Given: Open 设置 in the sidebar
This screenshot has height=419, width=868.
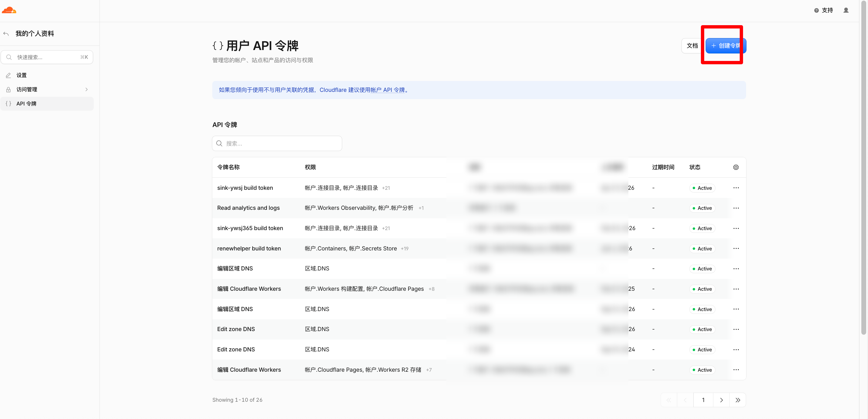Looking at the screenshot, I should [x=47, y=75].
